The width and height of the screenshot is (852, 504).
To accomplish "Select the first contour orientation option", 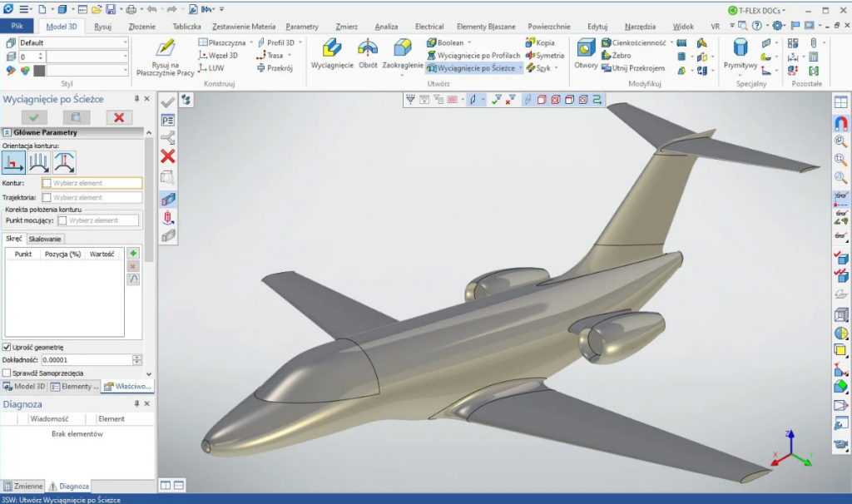I will click(x=14, y=161).
